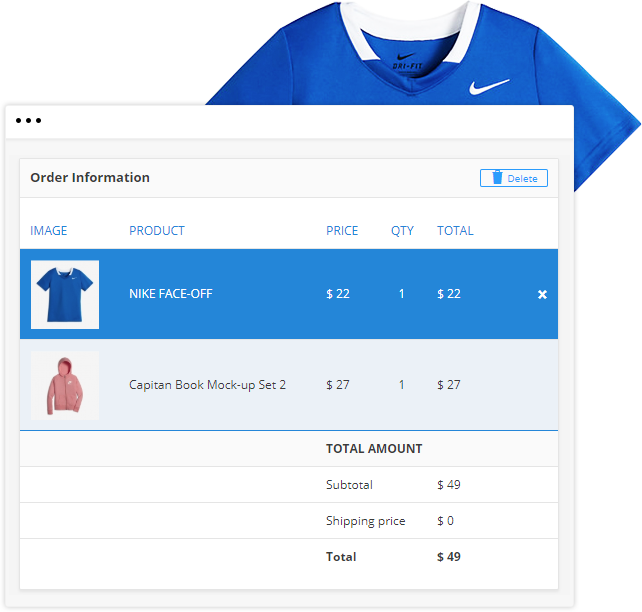The image size is (642, 612).
Task: Click the Shipping price value $ 0
Action: [445, 521]
